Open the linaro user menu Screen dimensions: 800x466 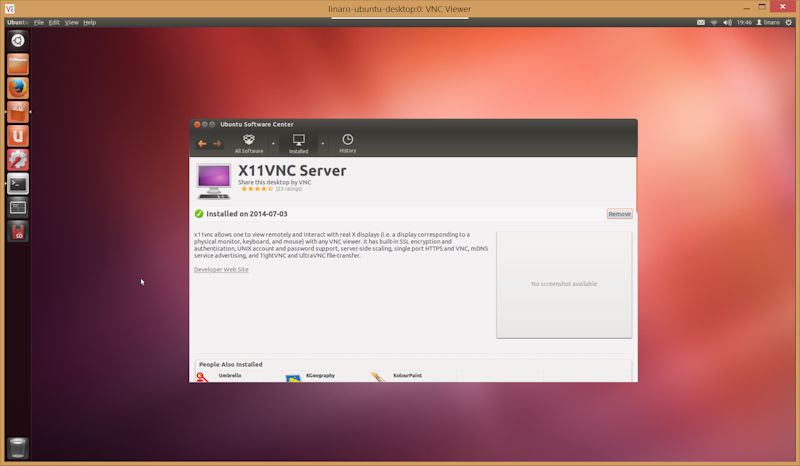768,22
